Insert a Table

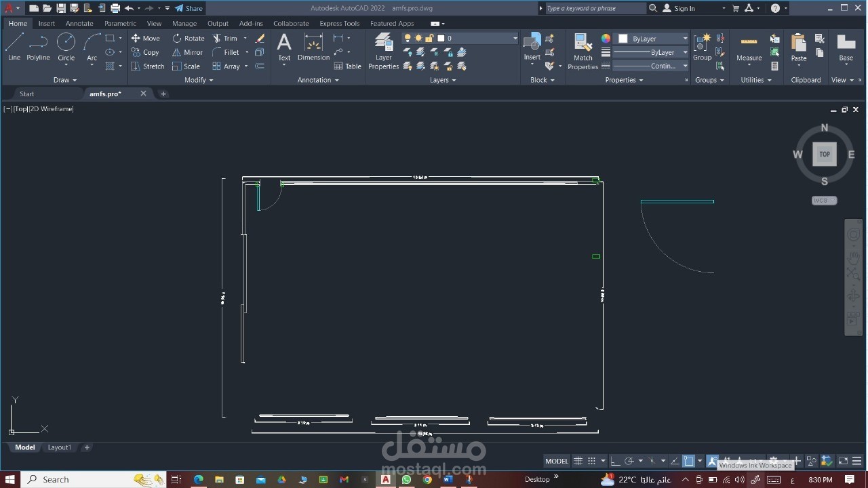pyautogui.click(x=348, y=66)
